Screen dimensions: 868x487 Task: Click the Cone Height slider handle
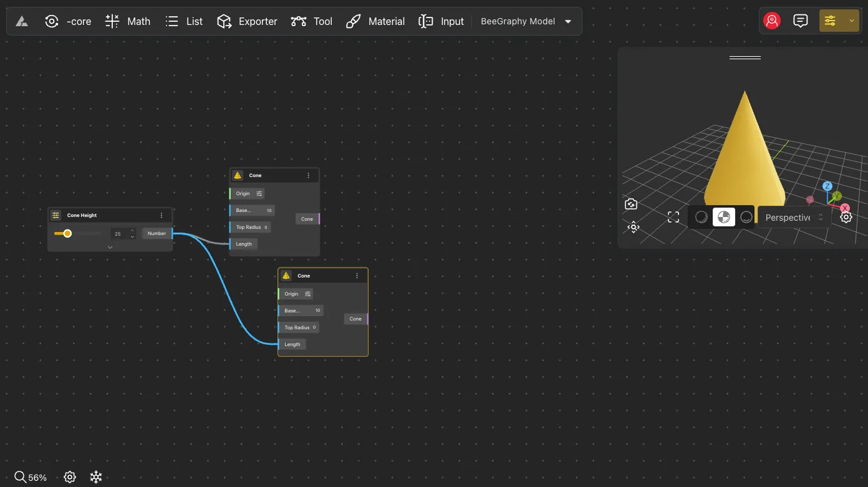pos(67,233)
